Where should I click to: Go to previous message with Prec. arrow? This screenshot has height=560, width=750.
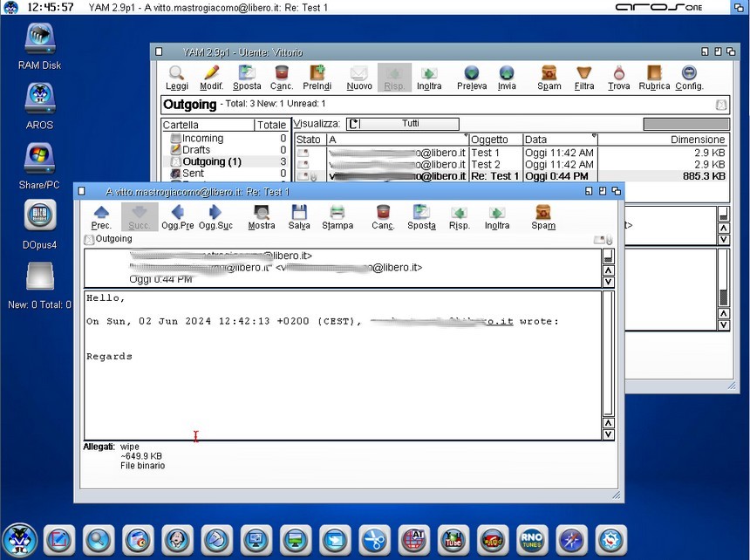(x=101, y=216)
